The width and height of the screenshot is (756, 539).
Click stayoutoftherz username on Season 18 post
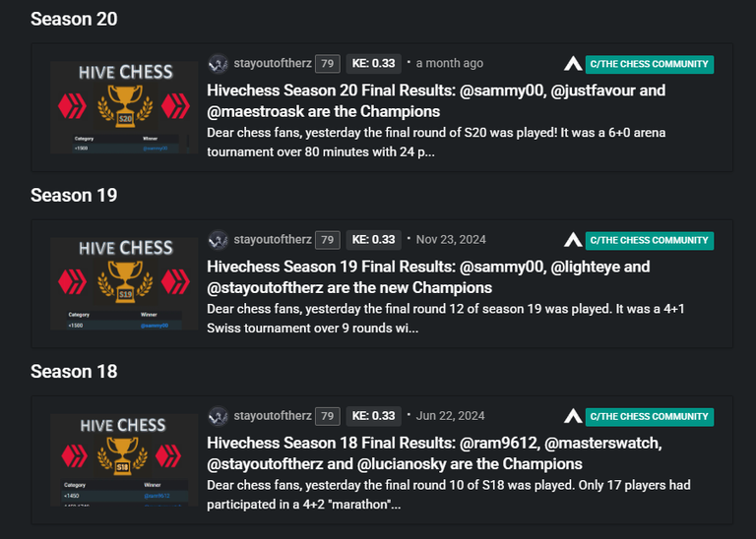click(x=273, y=416)
